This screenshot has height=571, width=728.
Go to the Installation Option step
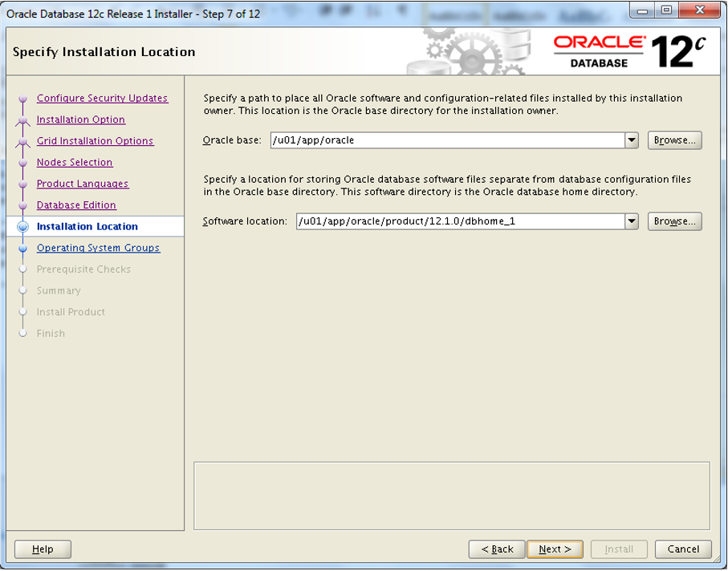click(81, 119)
